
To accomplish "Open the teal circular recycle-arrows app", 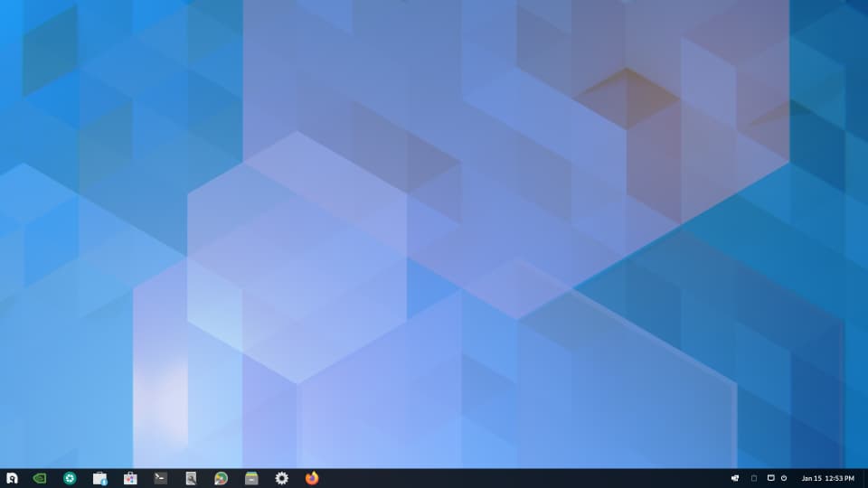I will point(70,478).
